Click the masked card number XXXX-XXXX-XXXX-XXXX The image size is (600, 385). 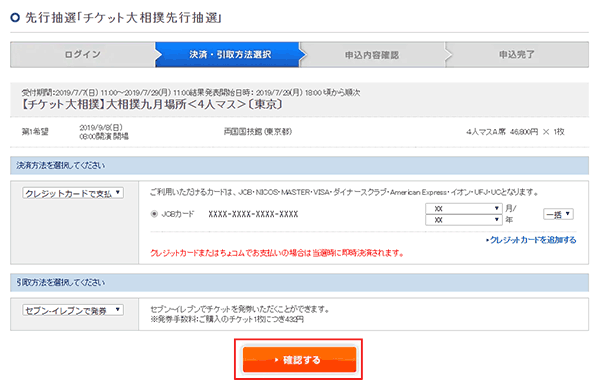click(253, 214)
